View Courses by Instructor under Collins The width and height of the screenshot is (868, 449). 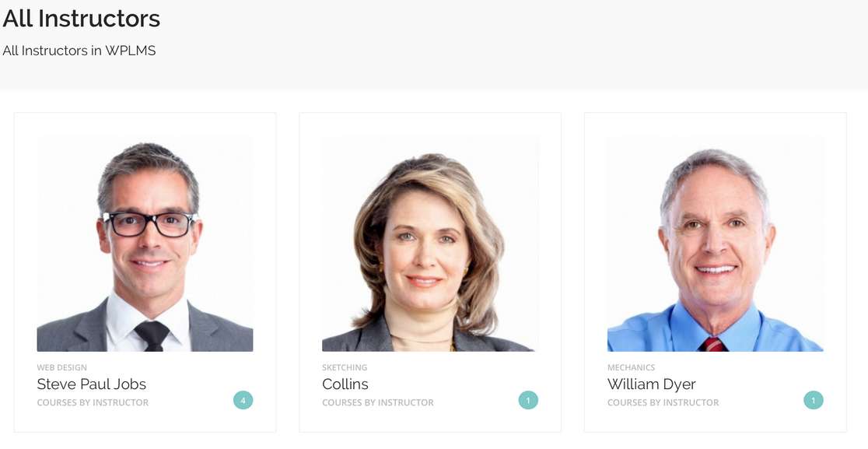(377, 402)
